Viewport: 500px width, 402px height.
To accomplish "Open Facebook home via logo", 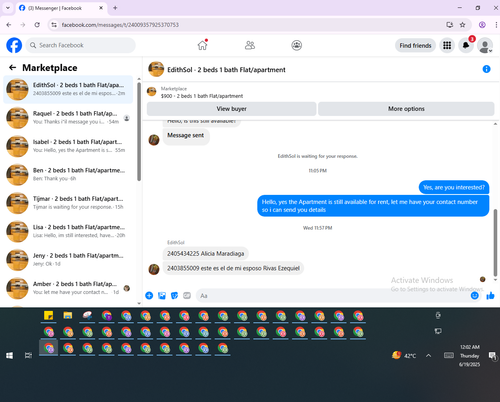I will (14, 45).
